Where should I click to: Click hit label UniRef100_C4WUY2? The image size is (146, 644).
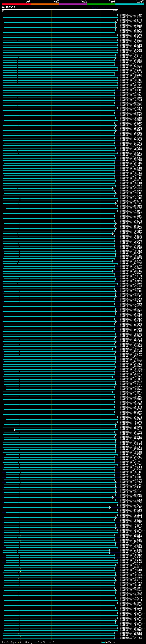131,417
